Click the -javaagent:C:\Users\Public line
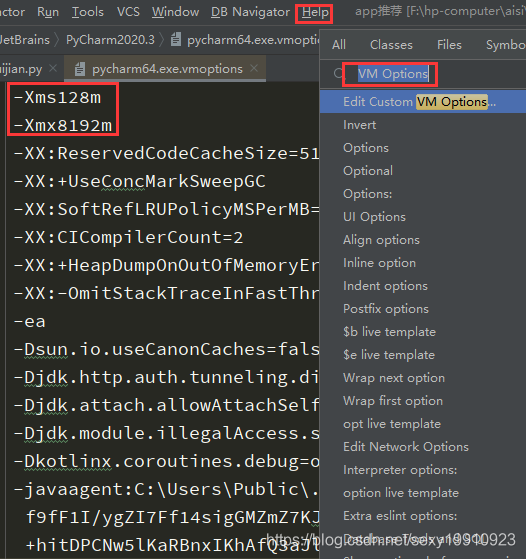Image resolution: width=526 pixels, height=559 pixels. coord(166,489)
